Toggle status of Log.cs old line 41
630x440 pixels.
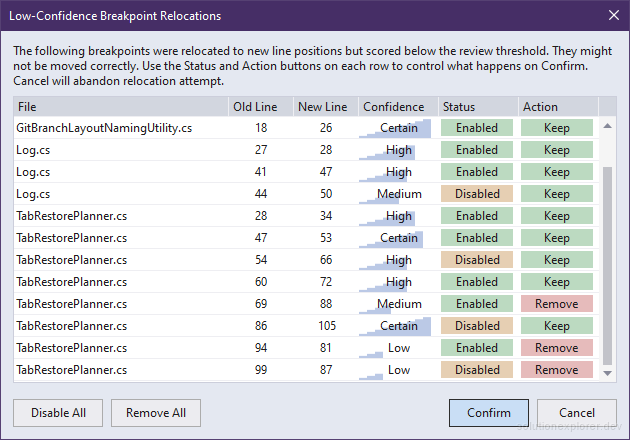pos(477,172)
